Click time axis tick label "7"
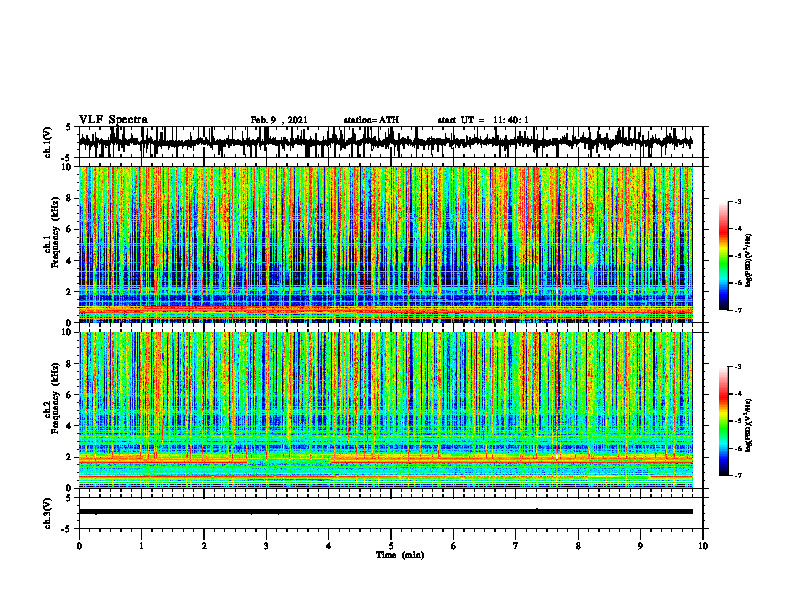 tap(516, 546)
